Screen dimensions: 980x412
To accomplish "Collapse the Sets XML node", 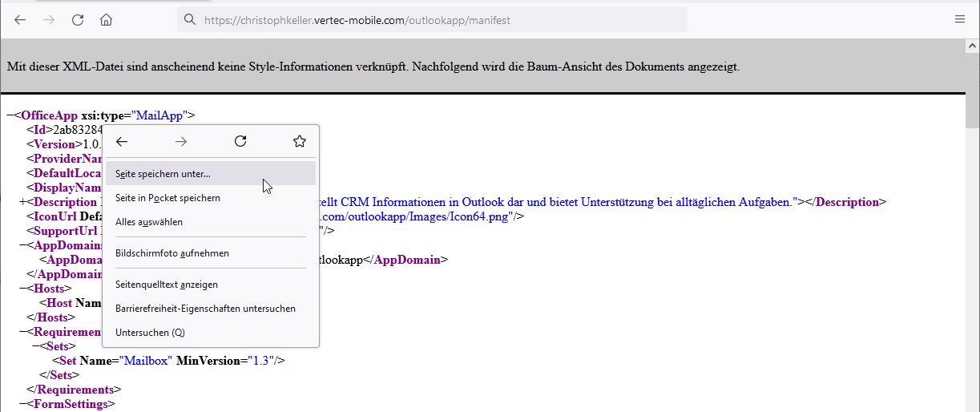I will click(x=35, y=346).
